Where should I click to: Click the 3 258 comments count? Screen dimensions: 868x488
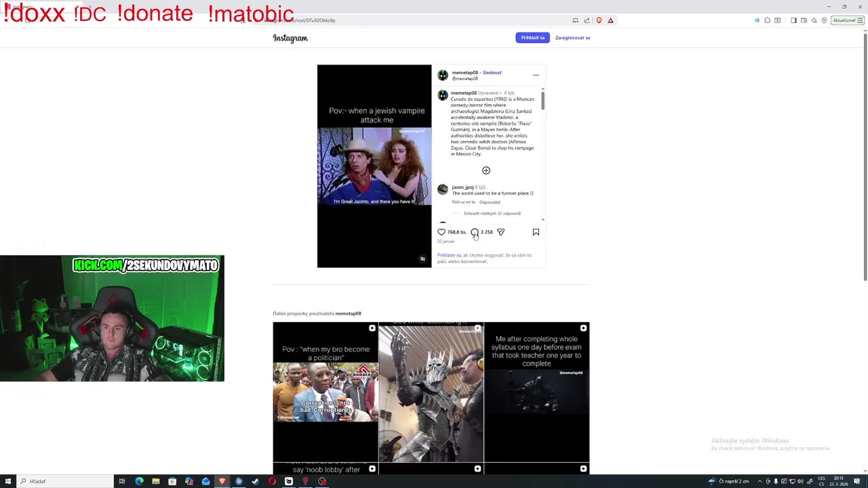[487, 232]
